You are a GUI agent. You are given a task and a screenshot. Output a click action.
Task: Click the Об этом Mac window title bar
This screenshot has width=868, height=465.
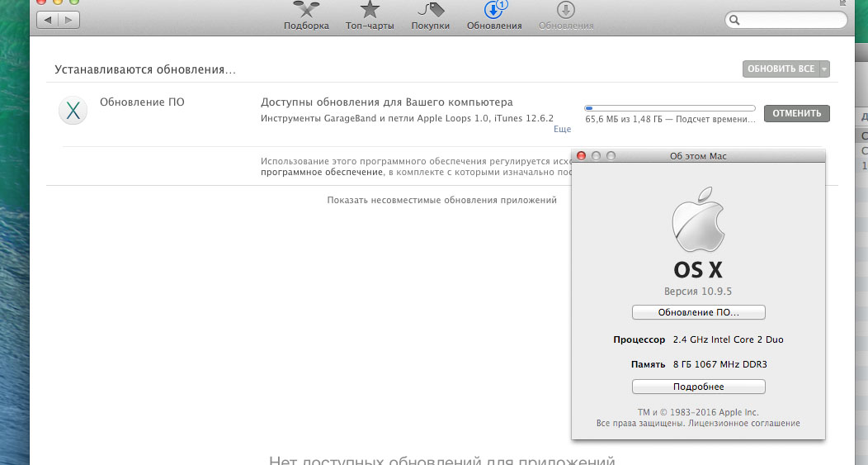(x=698, y=156)
